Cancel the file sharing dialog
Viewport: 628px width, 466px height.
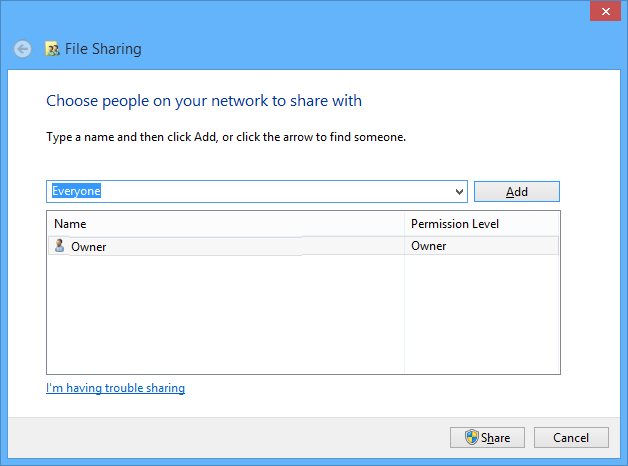(x=571, y=438)
